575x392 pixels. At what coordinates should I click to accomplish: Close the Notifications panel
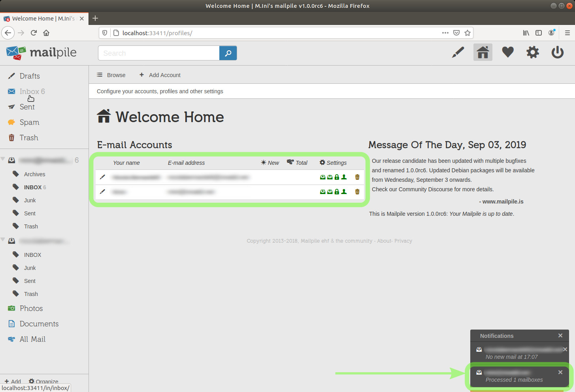560,335
